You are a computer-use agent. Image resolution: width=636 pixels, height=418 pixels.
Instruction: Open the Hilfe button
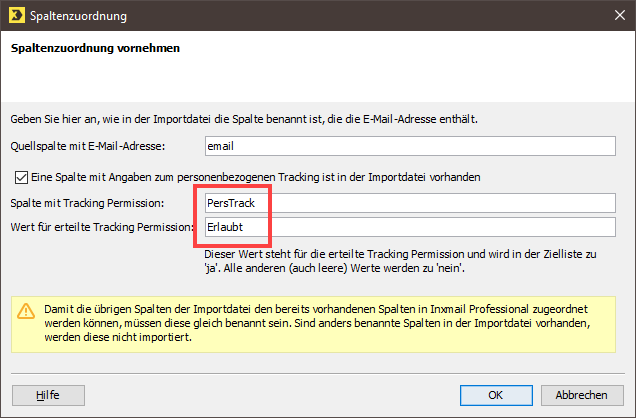coord(48,395)
